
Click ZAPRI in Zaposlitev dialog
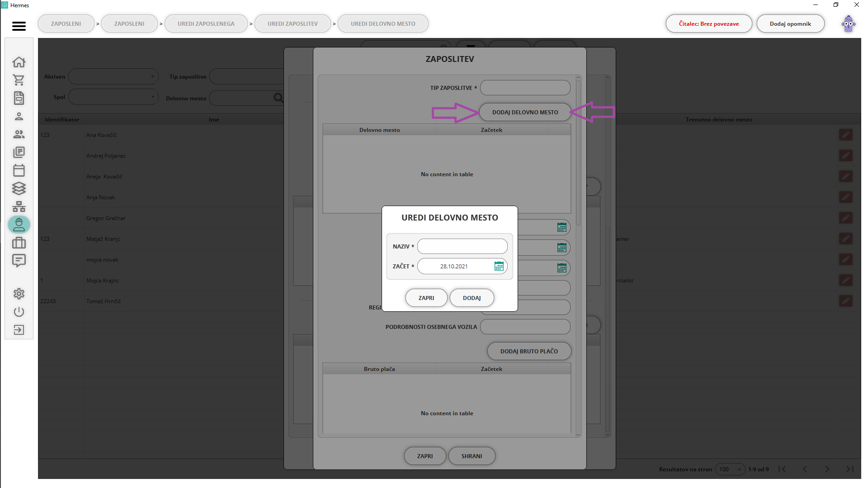click(x=425, y=456)
